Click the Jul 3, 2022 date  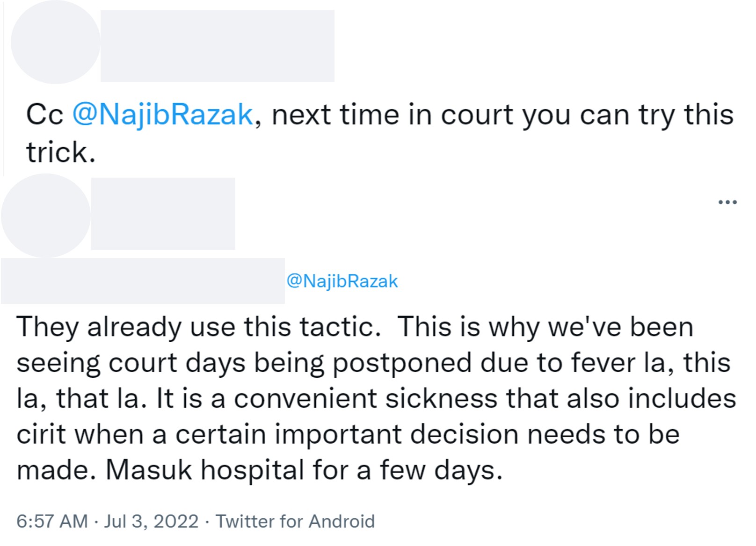(151, 521)
